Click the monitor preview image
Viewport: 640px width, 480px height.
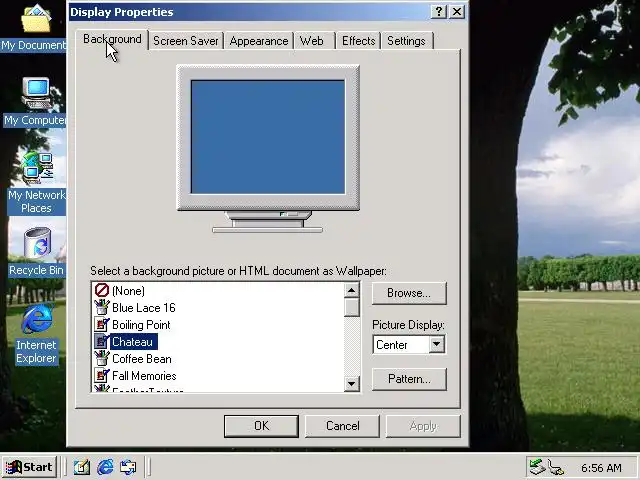[x=268, y=148]
